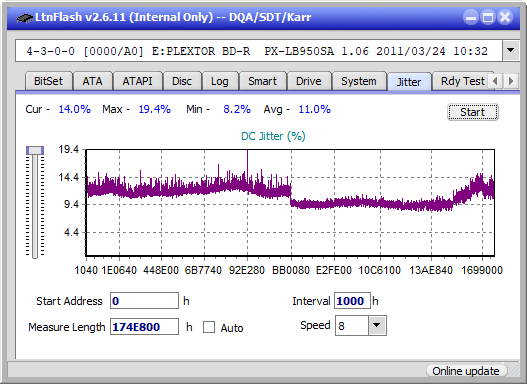Click x-axis label BB0080
Screen dimensions: 527x384
click(x=291, y=270)
